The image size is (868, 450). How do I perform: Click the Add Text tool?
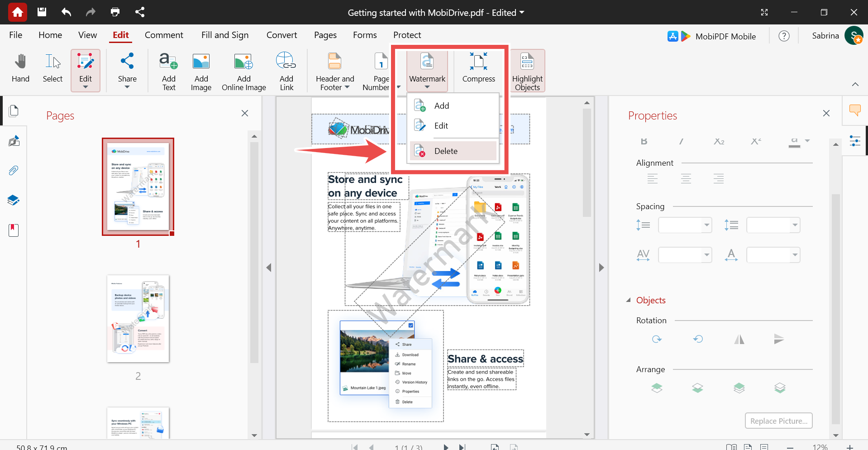point(169,72)
